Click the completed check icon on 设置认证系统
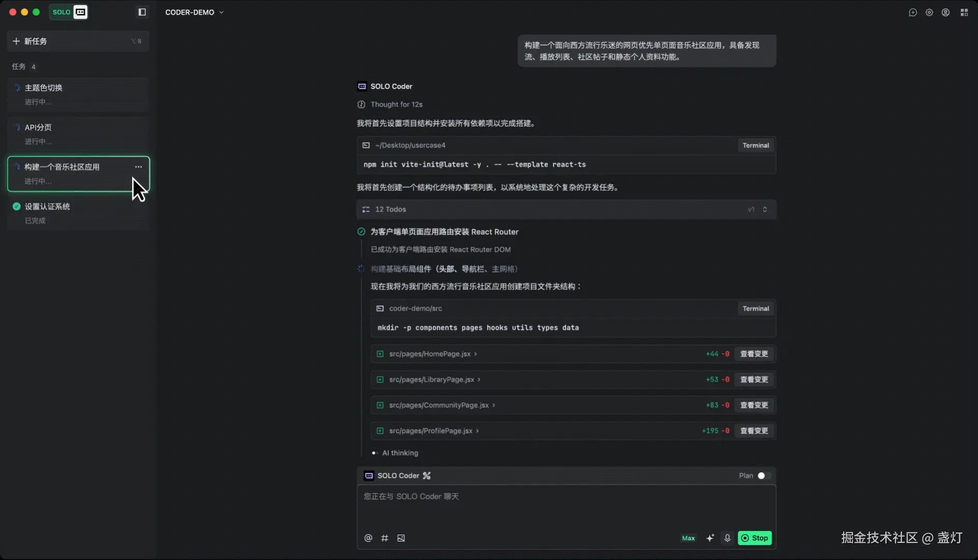This screenshot has width=978, height=560. [17, 207]
